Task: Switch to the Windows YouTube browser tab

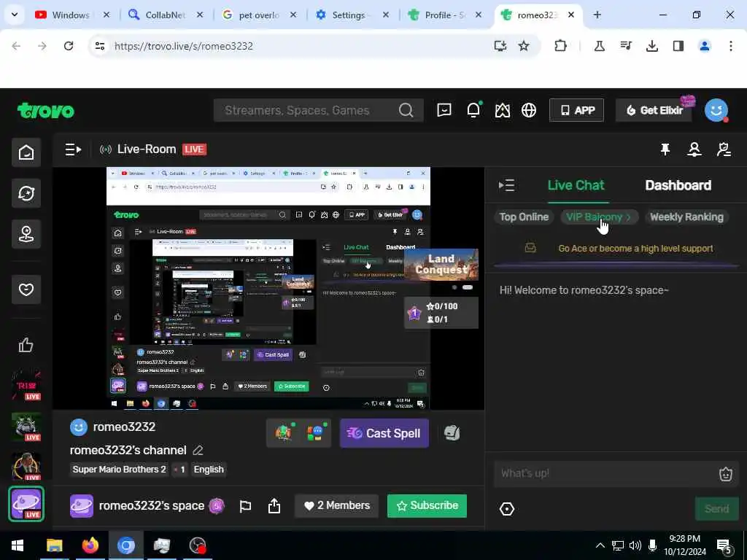Action: (71, 15)
